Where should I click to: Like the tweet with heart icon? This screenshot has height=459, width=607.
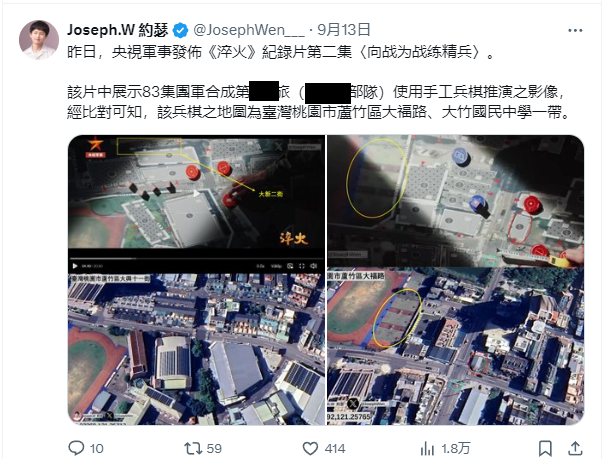[x=310, y=448]
